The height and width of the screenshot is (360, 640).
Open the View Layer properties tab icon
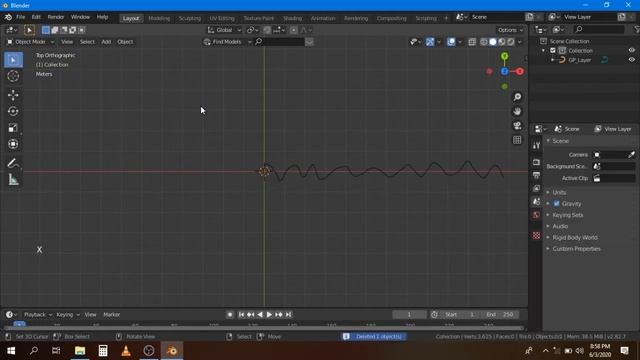[536, 188]
